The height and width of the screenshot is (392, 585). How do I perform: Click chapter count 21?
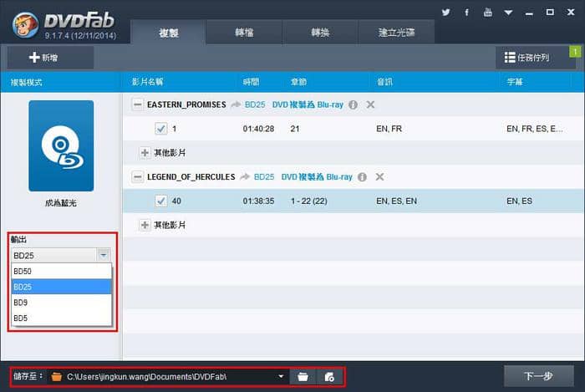[295, 129]
